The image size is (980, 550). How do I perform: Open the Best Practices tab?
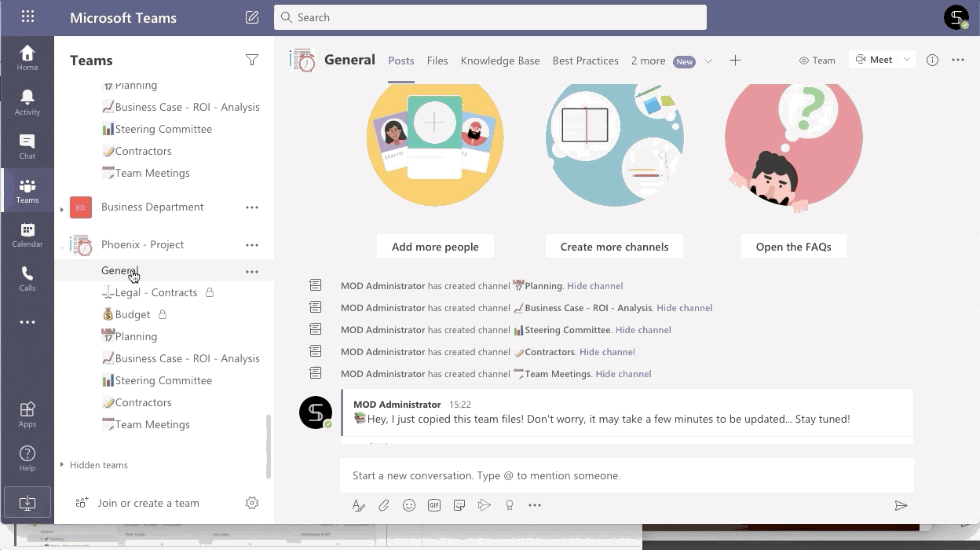585,60
